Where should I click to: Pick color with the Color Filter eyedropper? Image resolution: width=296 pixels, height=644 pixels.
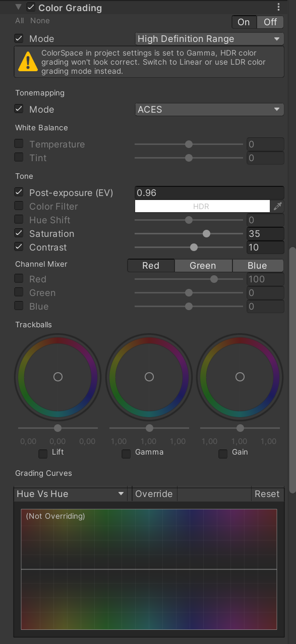(x=277, y=206)
